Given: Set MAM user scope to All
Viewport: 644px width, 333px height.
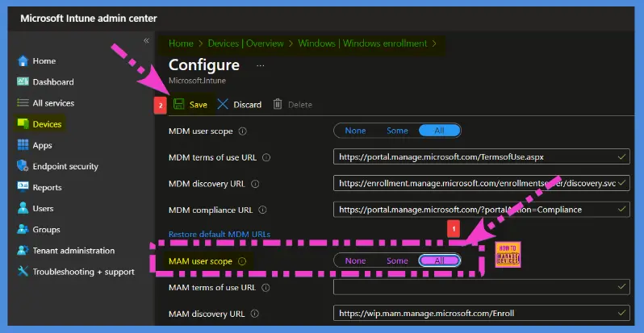Looking at the screenshot, I should pyautogui.click(x=439, y=260).
